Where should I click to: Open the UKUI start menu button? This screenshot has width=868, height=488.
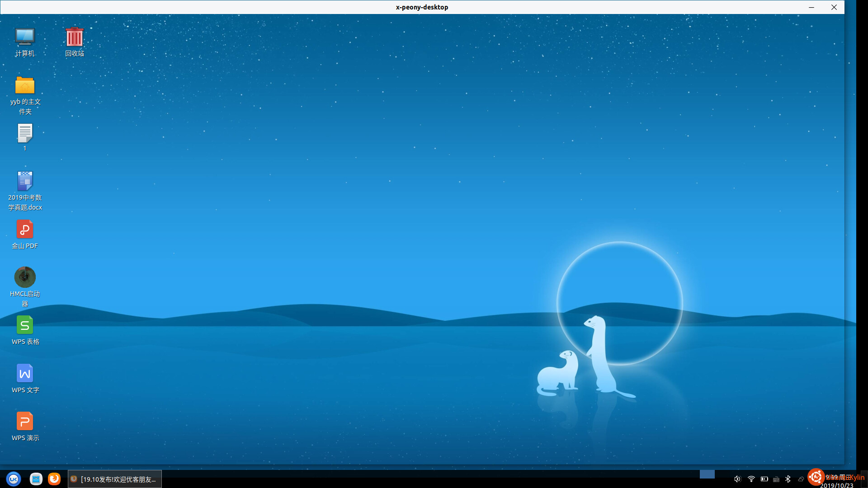pos(14,479)
